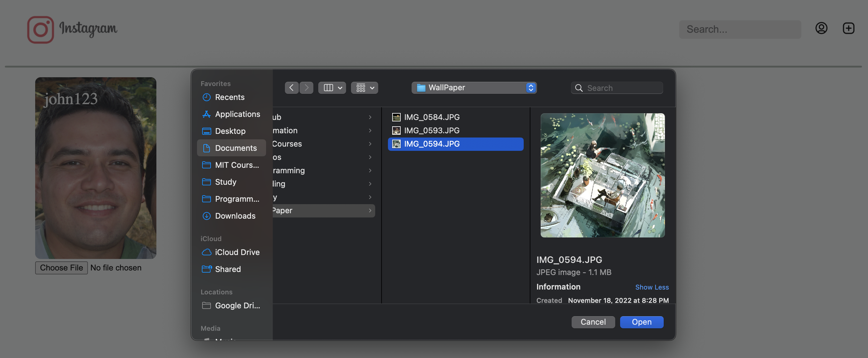
Task: Cancel the file selection dialog
Action: 593,322
